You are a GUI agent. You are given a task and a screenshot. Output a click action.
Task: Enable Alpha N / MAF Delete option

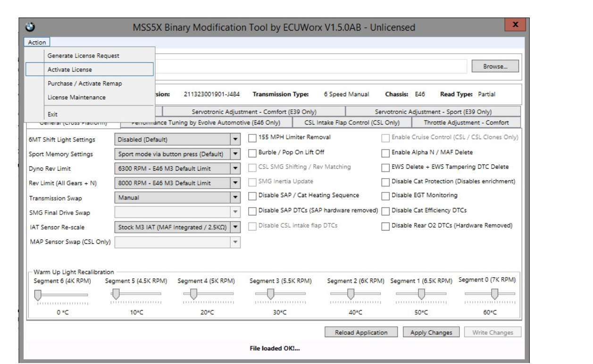pyautogui.click(x=385, y=152)
